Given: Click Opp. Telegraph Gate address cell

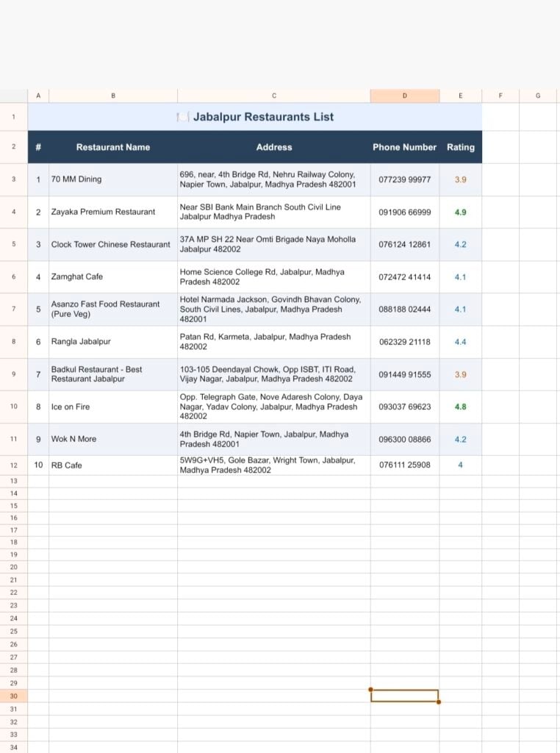Looking at the screenshot, I should pyautogui.click(x=274, y=407).
